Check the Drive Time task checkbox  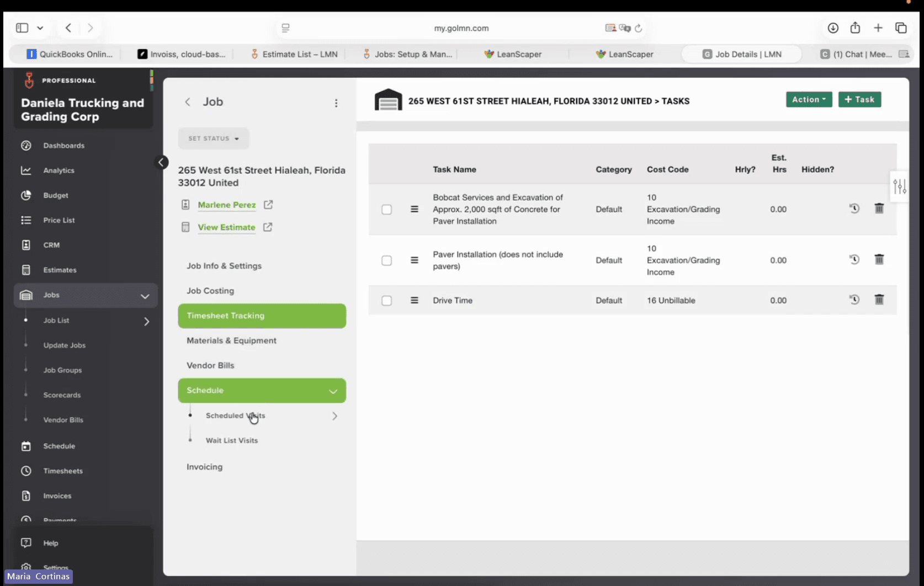386,301
